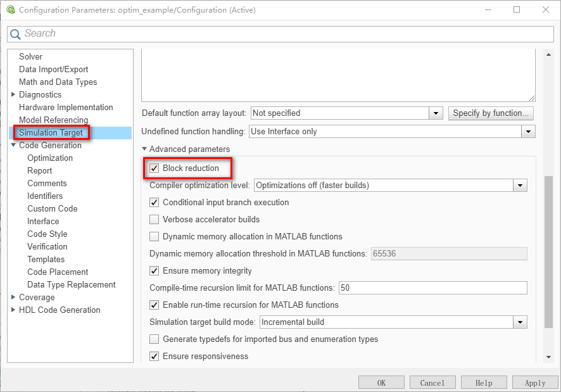The image size is (561, 392).
Task: Collapse the Code Generation tree node
Action: point(13,145)
